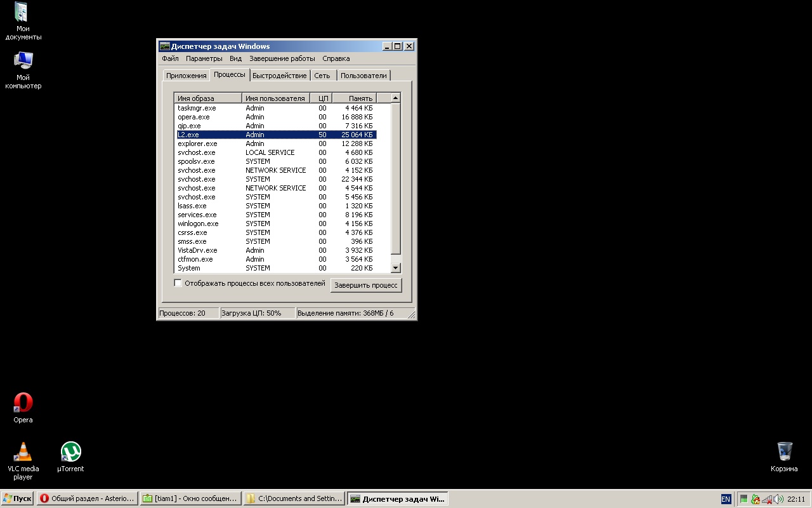
Task: Select the spoolsv.exe process row
Action: click(x=275, y=161)
